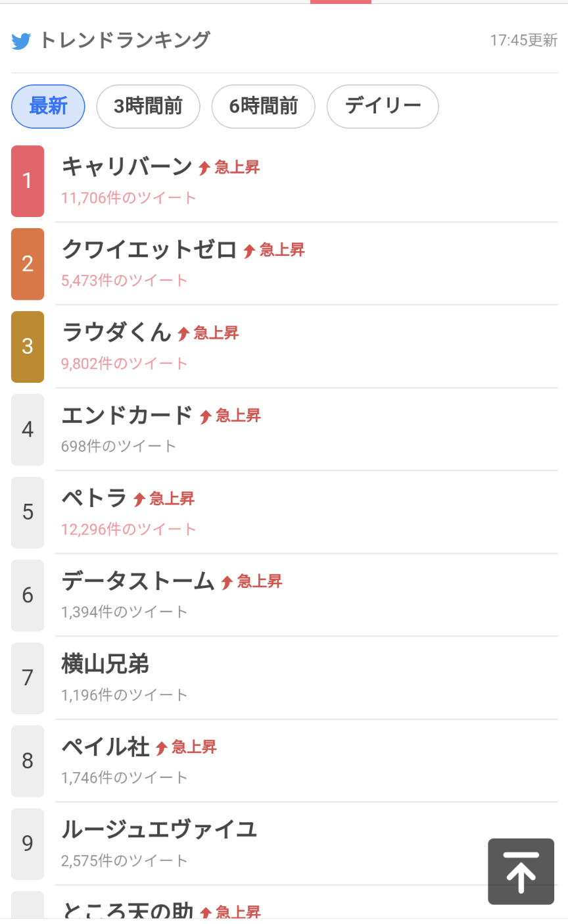Image resolution: width=568 pixels, height=924 pixels.
Task: Open the 横山兄弟 trend
Action: 105,664
